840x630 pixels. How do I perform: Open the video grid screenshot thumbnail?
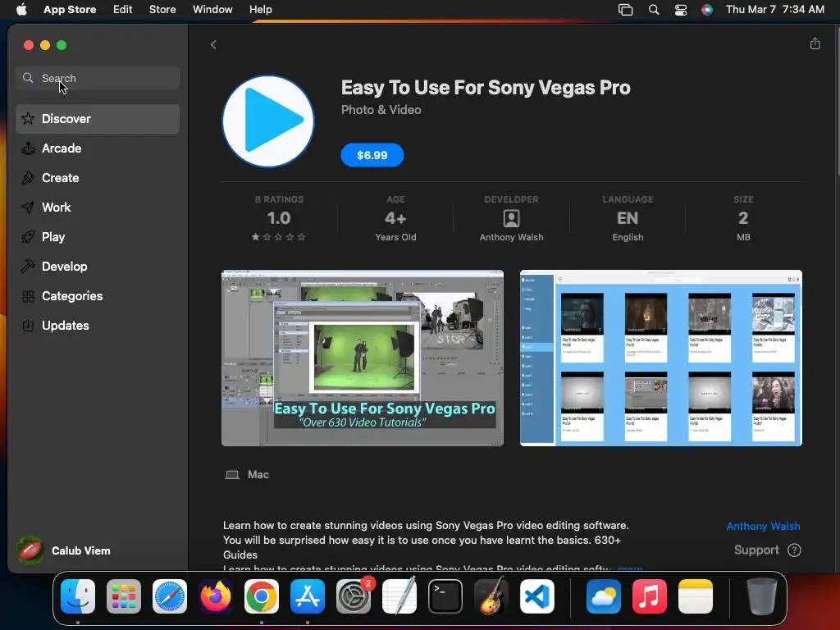coord(660,358)
